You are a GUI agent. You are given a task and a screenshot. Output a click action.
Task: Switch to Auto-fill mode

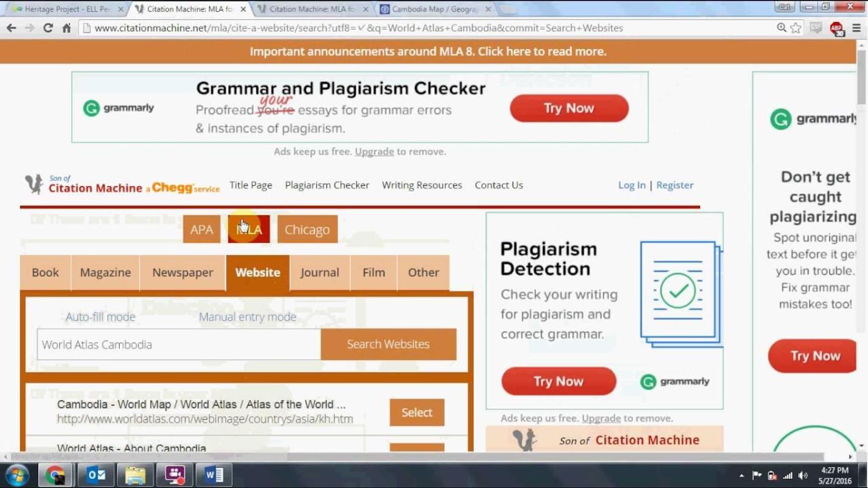click(x=101, y=317)
